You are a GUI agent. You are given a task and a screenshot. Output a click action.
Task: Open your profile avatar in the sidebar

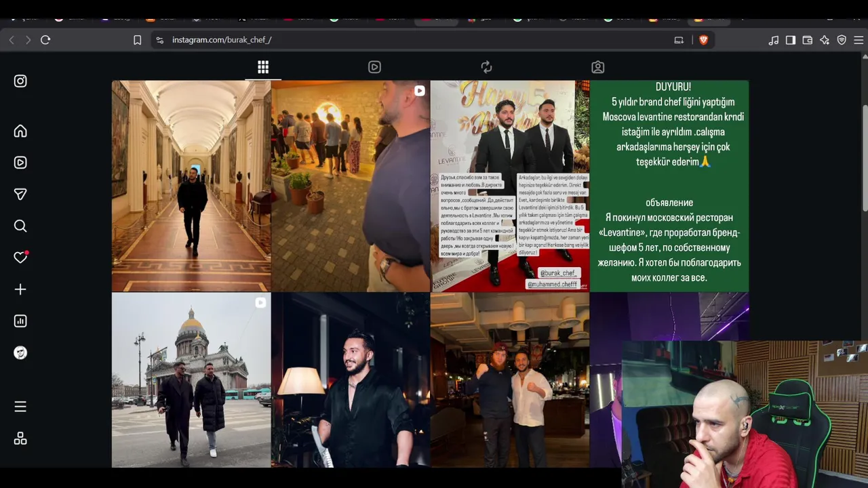coord(20,352)
